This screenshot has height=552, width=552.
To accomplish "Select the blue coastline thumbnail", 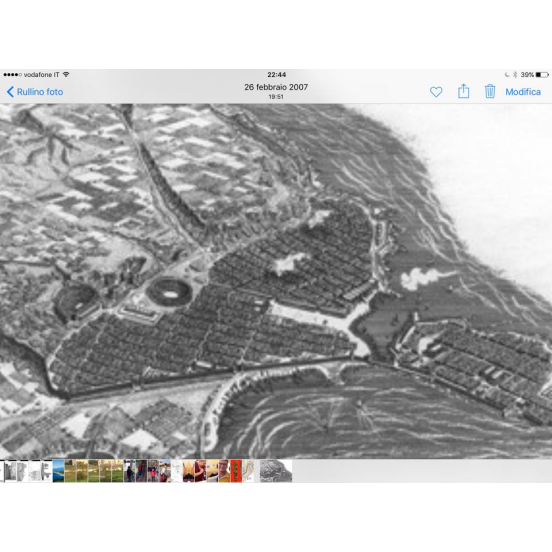I will pyautogui.click(x=58, y=471).
